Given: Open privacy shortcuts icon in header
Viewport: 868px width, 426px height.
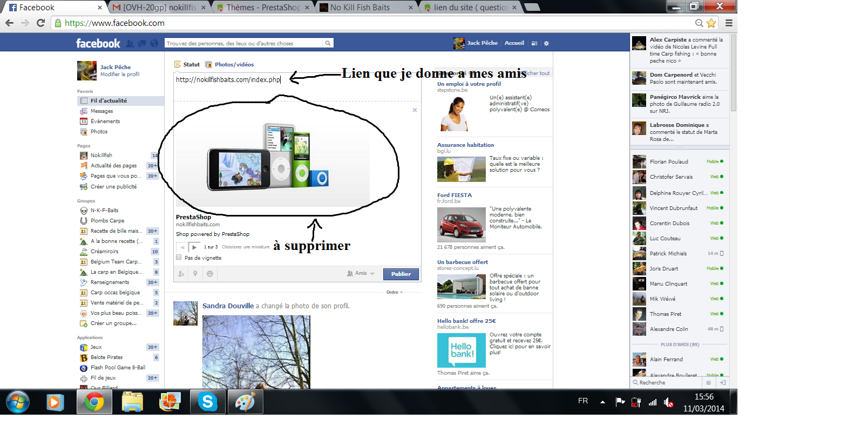Looking at the screenshot, I should click(x=534, y=43).
